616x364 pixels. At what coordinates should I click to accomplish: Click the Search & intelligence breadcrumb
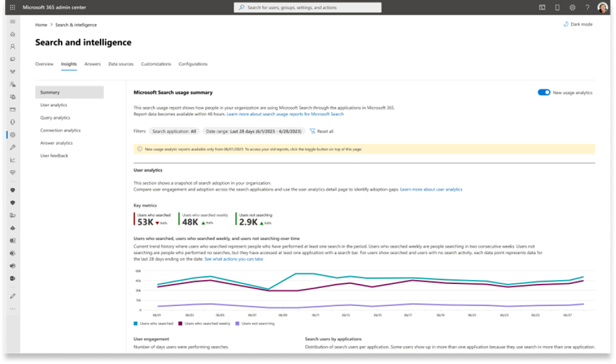(76, 25)
